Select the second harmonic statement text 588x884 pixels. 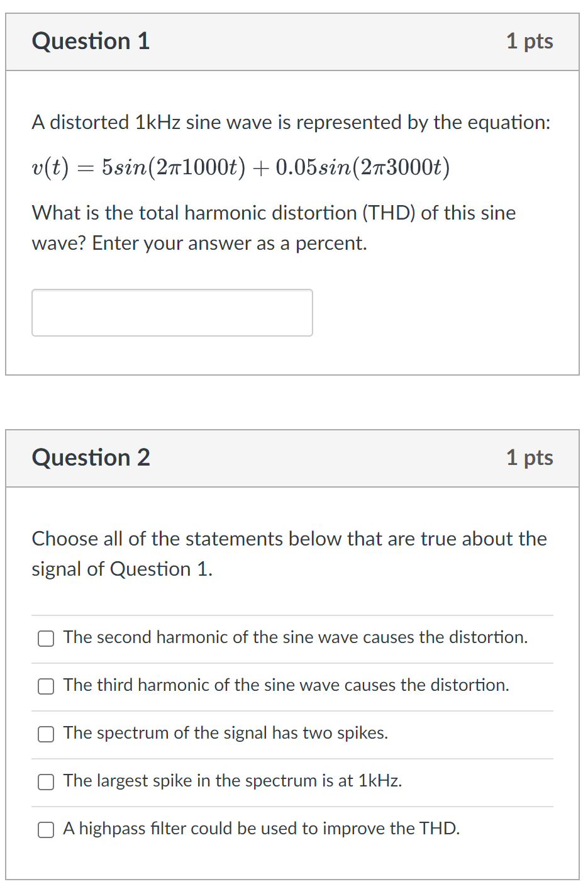click(x=295, y=637)
